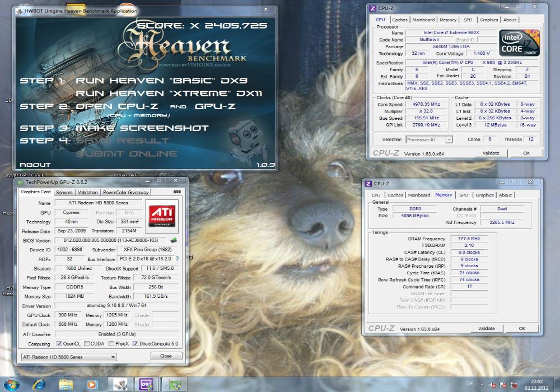This screenshot has width=560, height=392.
Task: Click the GPU-Z screenshot camera icon
Action: pos(177,192)
